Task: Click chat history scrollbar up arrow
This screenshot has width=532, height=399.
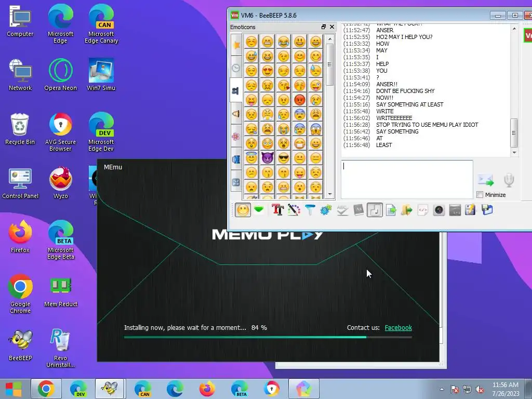Action: coord(514,29)
